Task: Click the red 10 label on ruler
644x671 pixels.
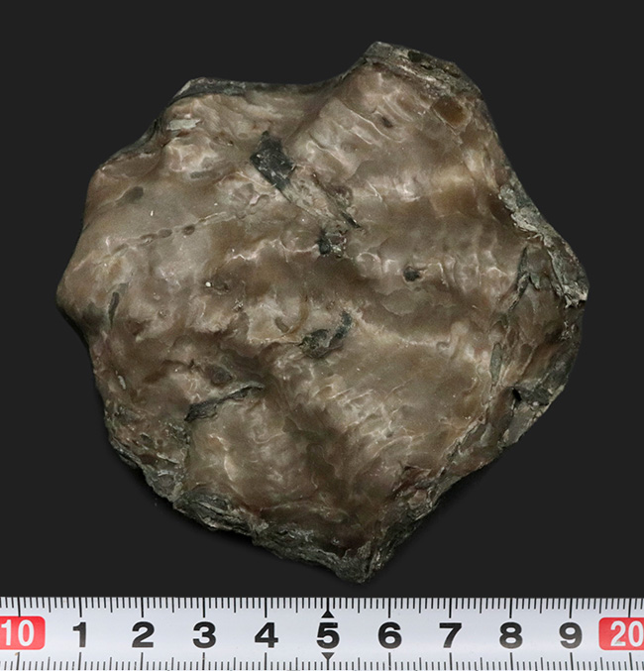Action: [21, 633]
